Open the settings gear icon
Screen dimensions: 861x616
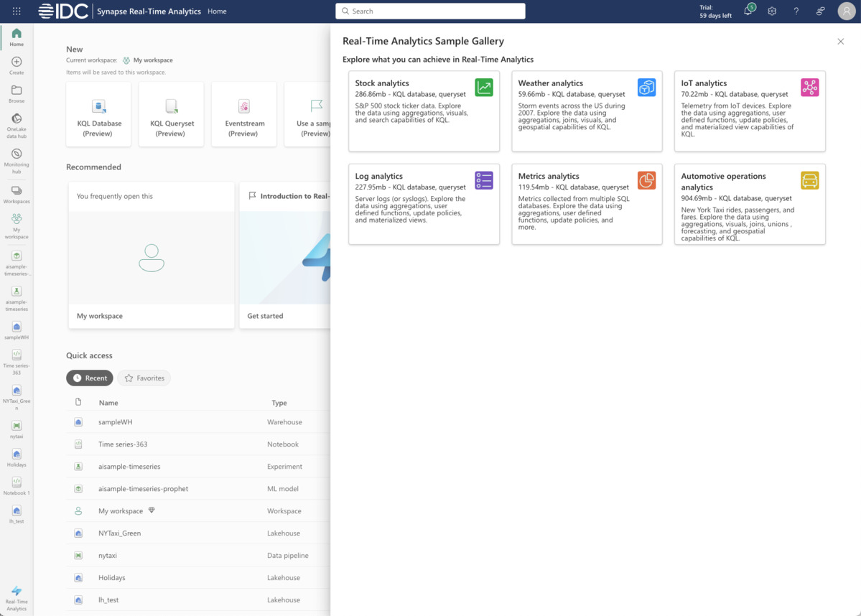[x=771, y=11]
